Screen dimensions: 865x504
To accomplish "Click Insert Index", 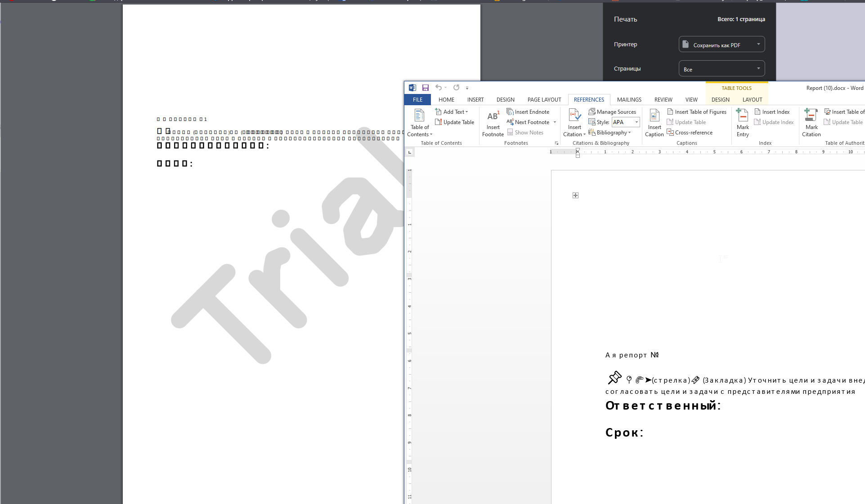I will 772,112.
